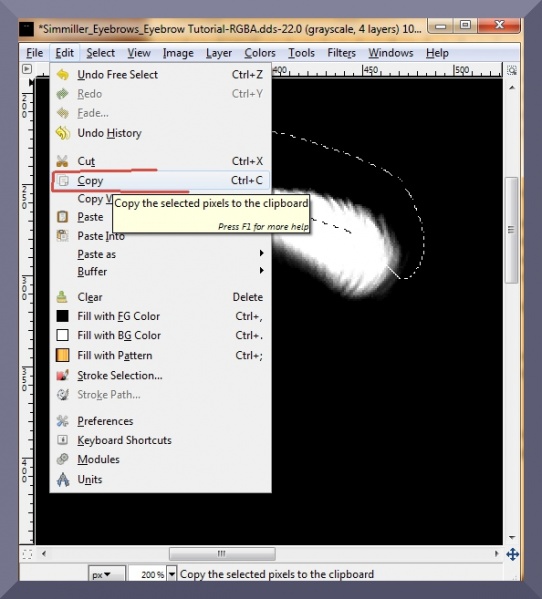Click the Stroke Selection icon
Screen dimensions: 542x599
click(x=62, y=376)
